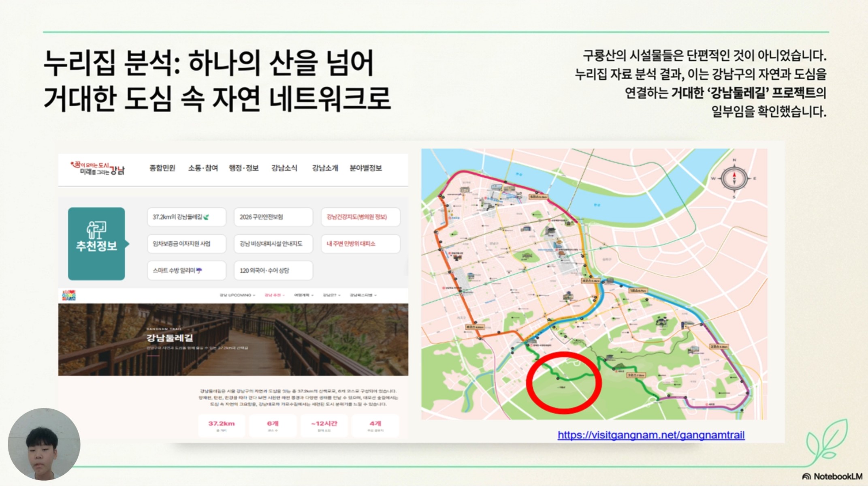Open the 행정·정보 menu
Viewport: 868px width, 488px height.
[x=243, y=168]
